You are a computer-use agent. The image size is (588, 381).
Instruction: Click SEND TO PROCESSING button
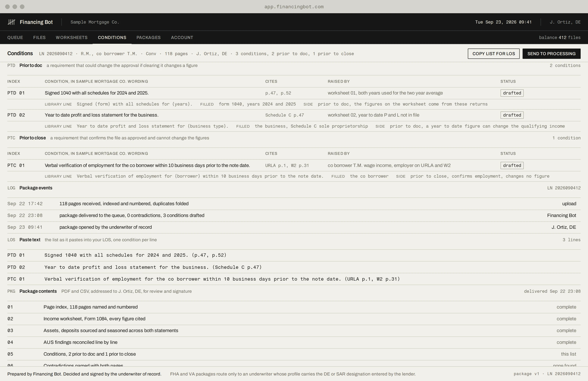(x=551, y=54)
